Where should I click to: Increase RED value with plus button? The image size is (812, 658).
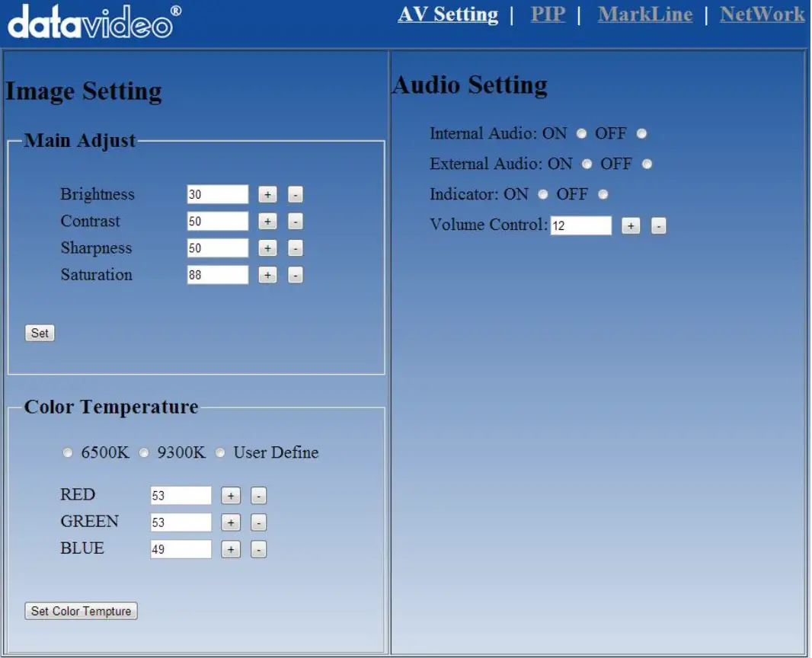[x=231, y=496]
